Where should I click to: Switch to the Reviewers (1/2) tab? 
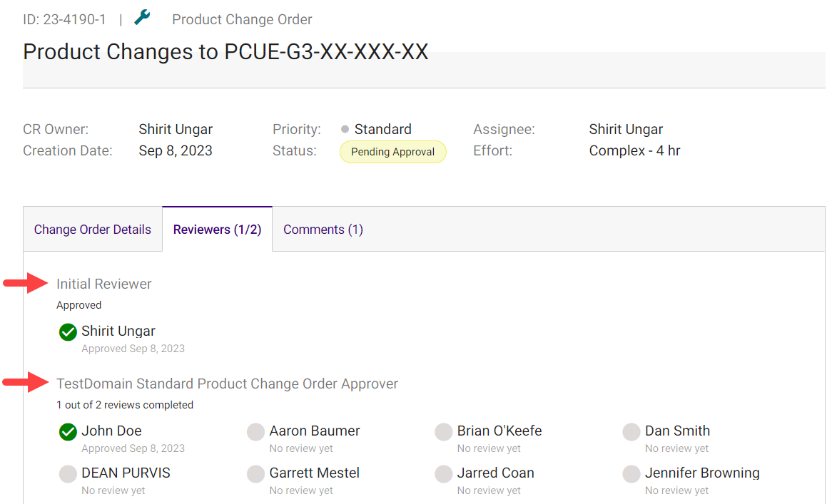[217, 230]
